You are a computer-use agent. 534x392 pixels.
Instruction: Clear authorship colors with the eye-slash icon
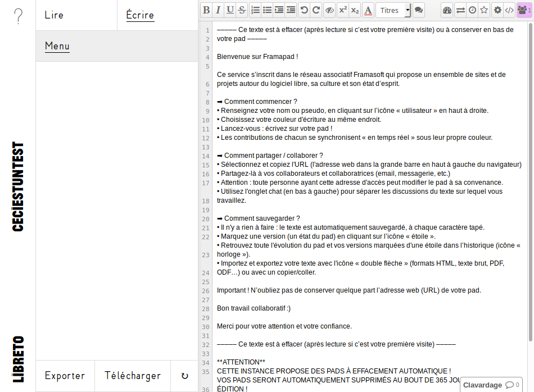click(x=329, y=10)
